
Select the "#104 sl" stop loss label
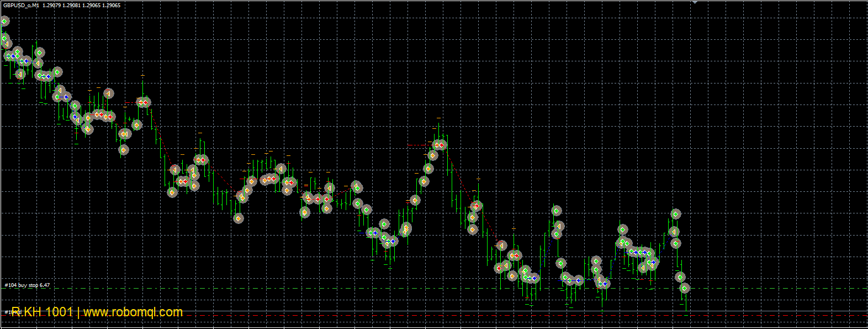coord(13,312)
